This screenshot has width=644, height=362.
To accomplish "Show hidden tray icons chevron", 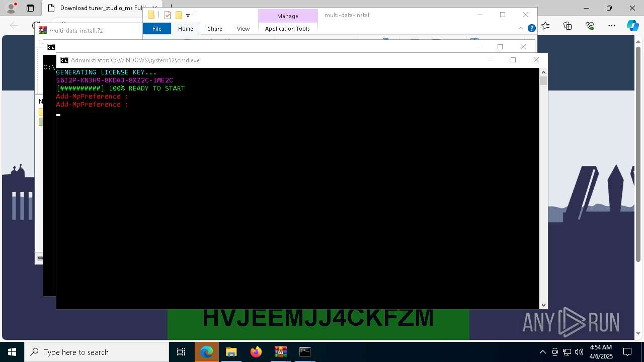I will 542,352.
